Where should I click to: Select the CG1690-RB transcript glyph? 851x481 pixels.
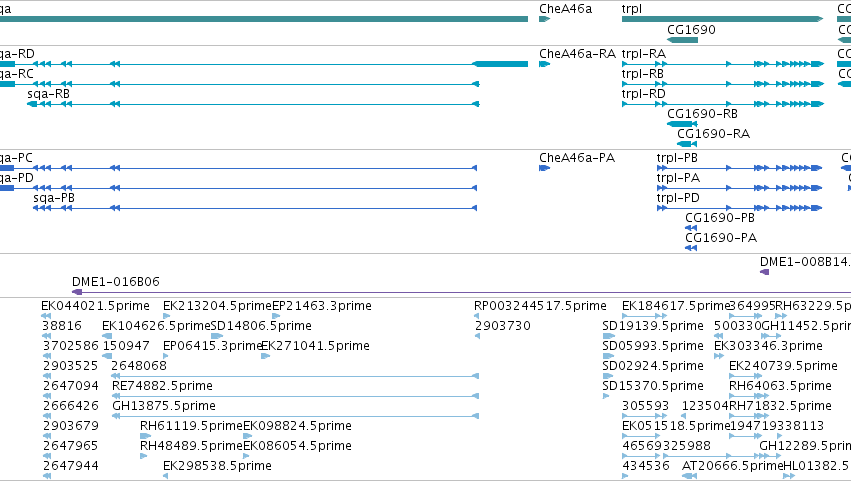(682, 124)
